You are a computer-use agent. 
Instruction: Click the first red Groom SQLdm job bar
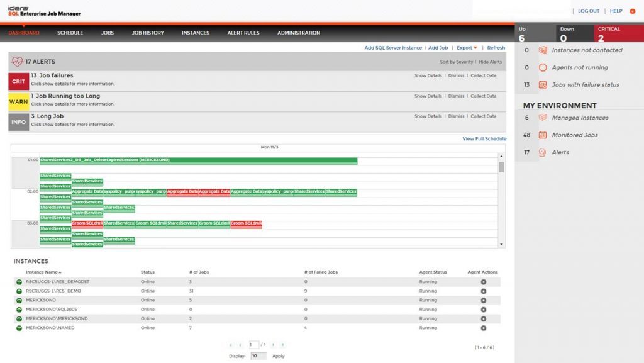87,224
